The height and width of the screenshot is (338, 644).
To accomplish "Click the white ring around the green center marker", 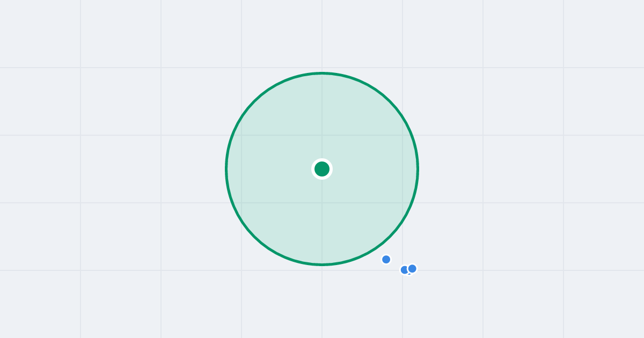I will coord(322,160).
